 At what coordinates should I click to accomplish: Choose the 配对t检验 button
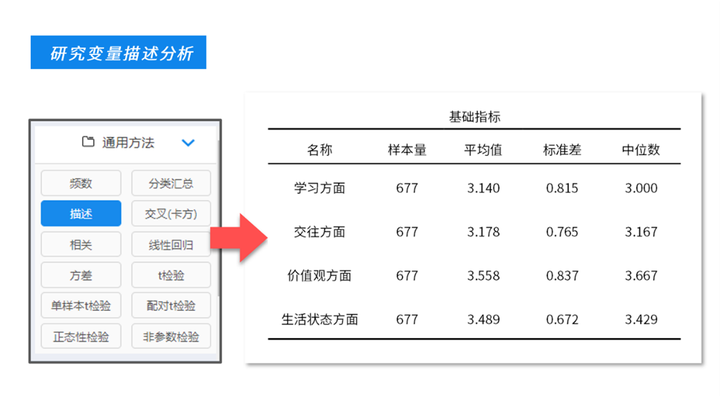171,305
